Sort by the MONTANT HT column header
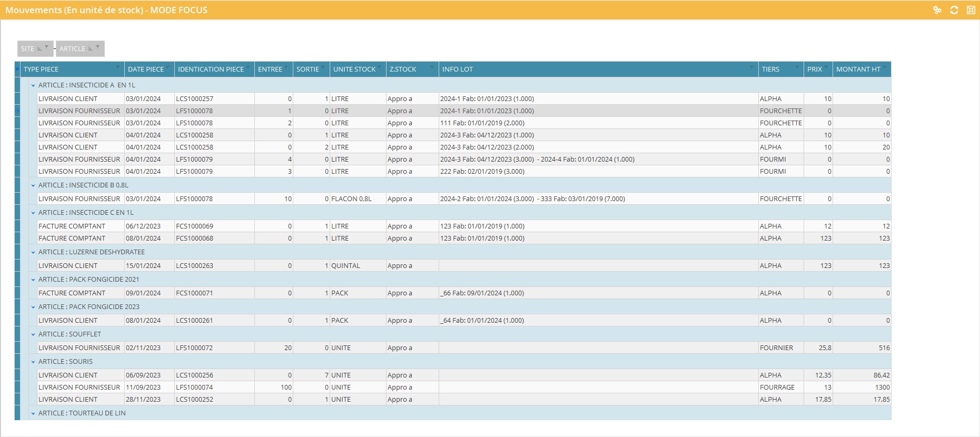 tap(857, 69)
